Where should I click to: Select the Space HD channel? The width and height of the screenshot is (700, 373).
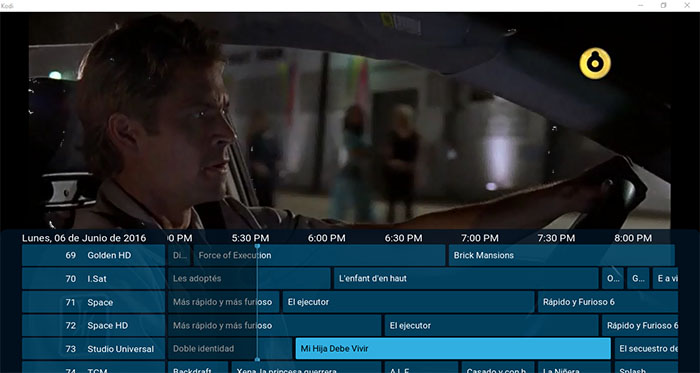coord(93,325)
